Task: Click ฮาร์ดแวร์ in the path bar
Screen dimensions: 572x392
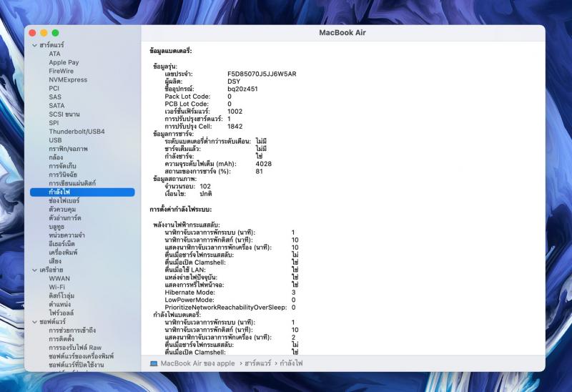Action: point(258,363)
